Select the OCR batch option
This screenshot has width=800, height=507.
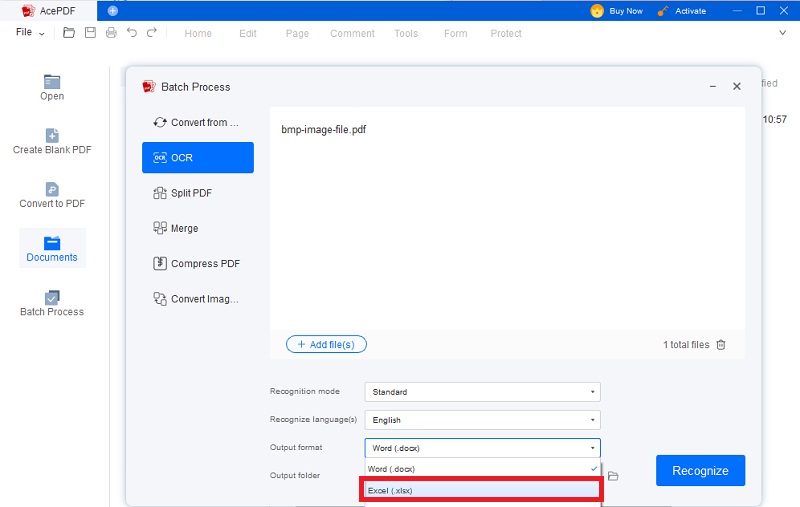pos(197,158)
